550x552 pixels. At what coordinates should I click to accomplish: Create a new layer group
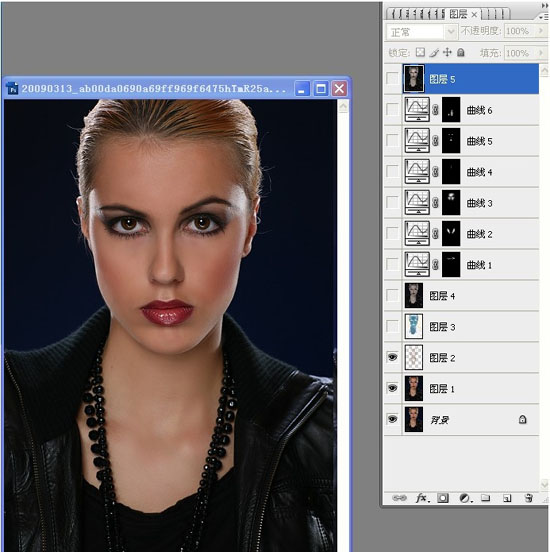486,498
